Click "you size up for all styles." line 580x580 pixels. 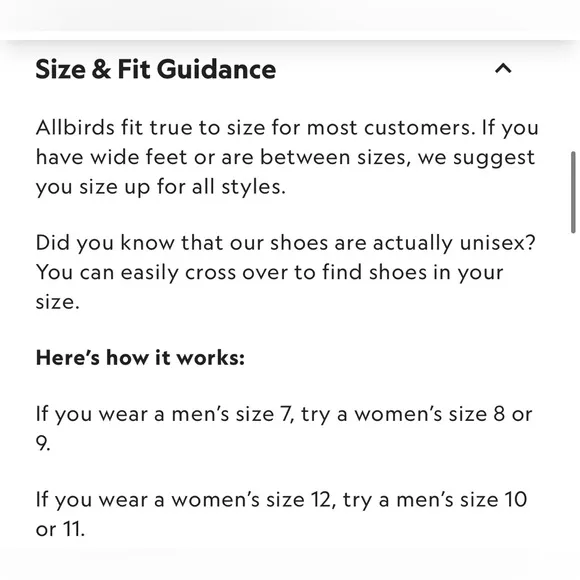click(x=161, y=187)
